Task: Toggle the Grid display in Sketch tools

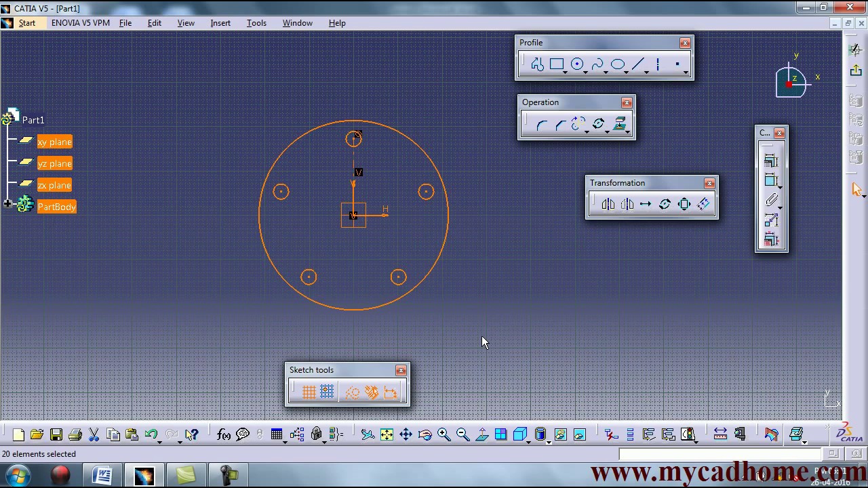Action: pyautogui.click(x=309, y=392)
